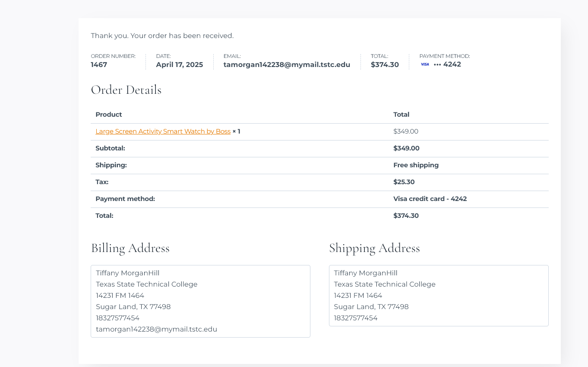Screen dimensions: 588x367
Task: Click the bold $349.00 subtotal value
Action: pyautogui.click(x=406, y=148)
